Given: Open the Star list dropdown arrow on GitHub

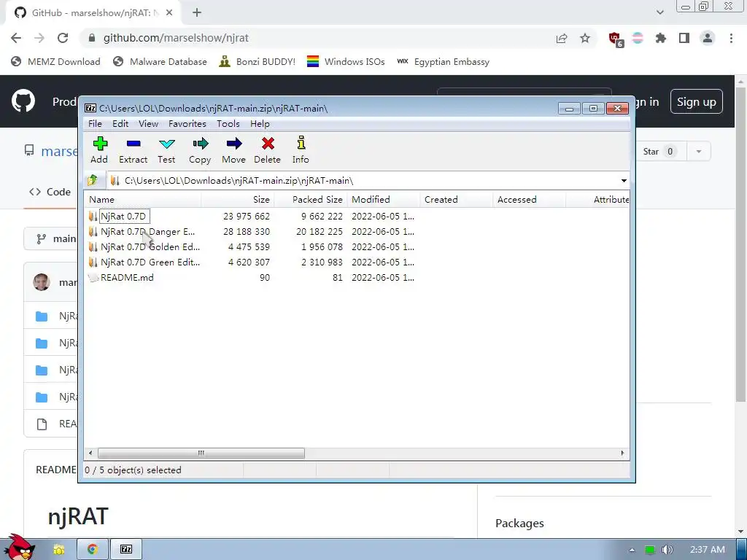Looking at the screenshot, I should tap(698, 152).
